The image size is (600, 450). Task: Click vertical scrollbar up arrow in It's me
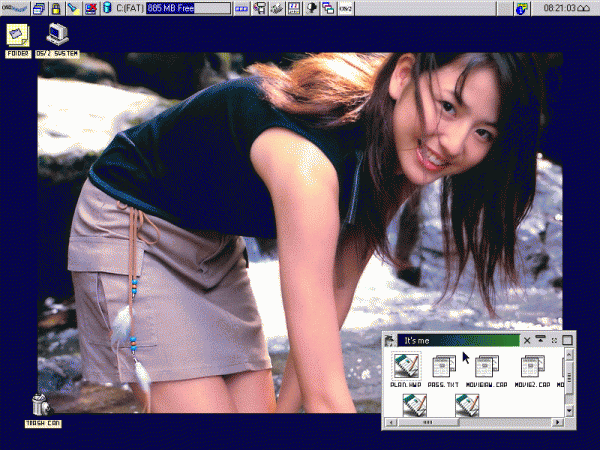[569, 355]
